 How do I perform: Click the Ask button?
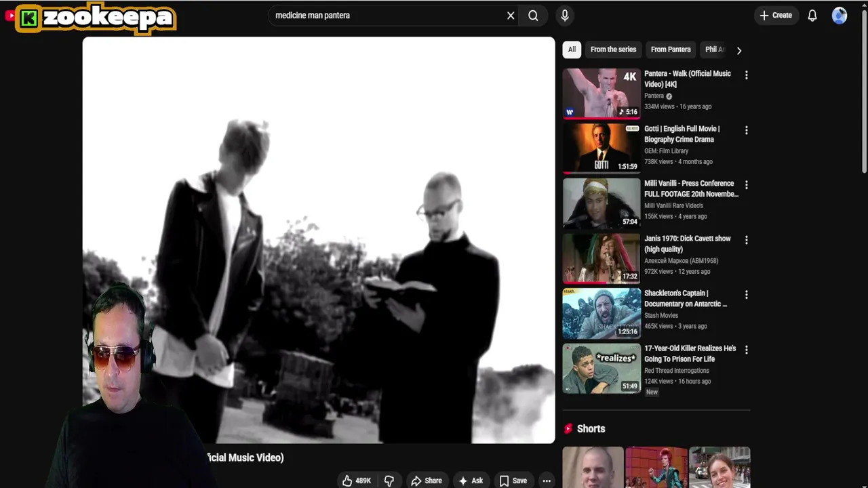(x=471, y=481)
